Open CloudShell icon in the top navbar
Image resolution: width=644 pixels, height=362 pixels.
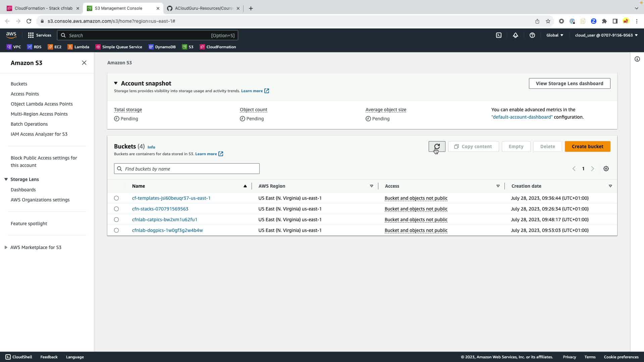(x=499, y=35)
